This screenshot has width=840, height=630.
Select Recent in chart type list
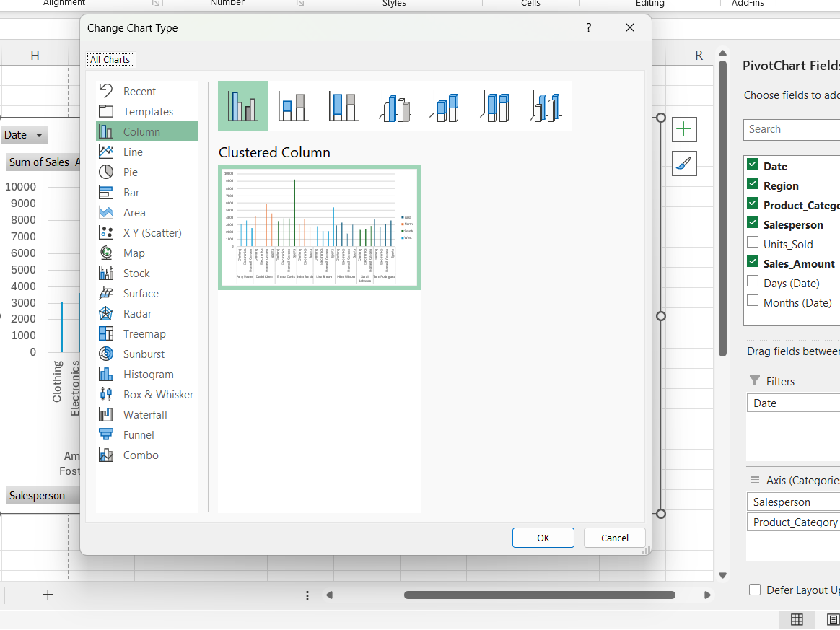click(146, 91)
